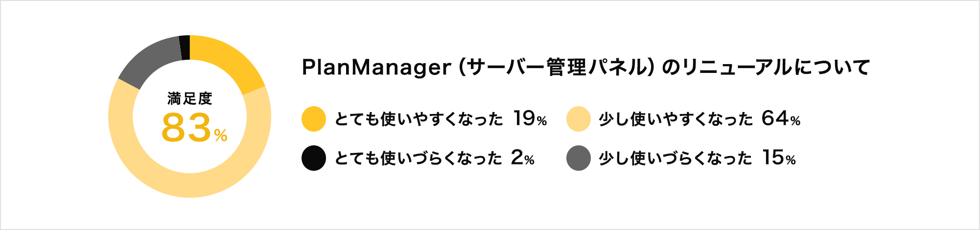This screenshot has width=980, height=230.
Task: Click the 64% value
Action: (781, 118)
